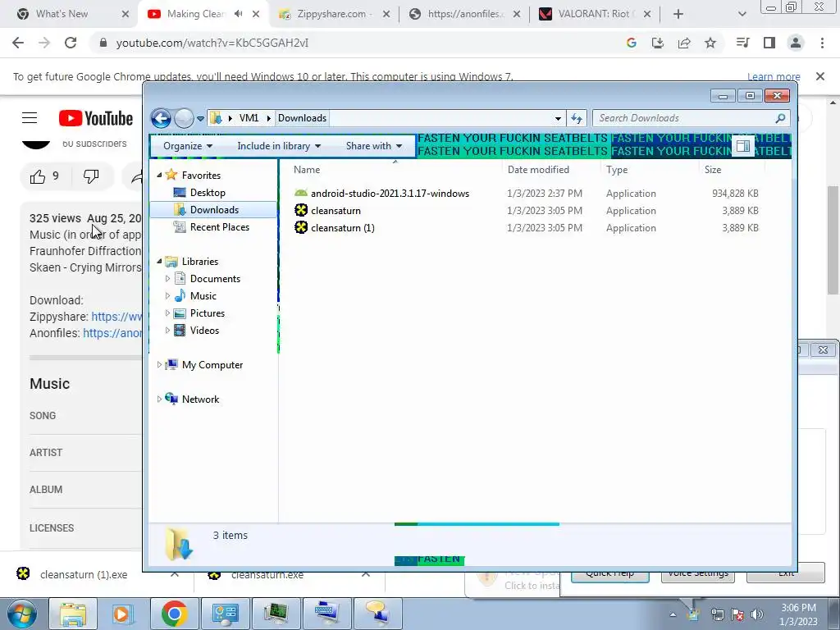The width and height of the screenshot is (840, 630).
Task: Click the search magnifier icon in Explorer
Action: [x=781, y=118]
